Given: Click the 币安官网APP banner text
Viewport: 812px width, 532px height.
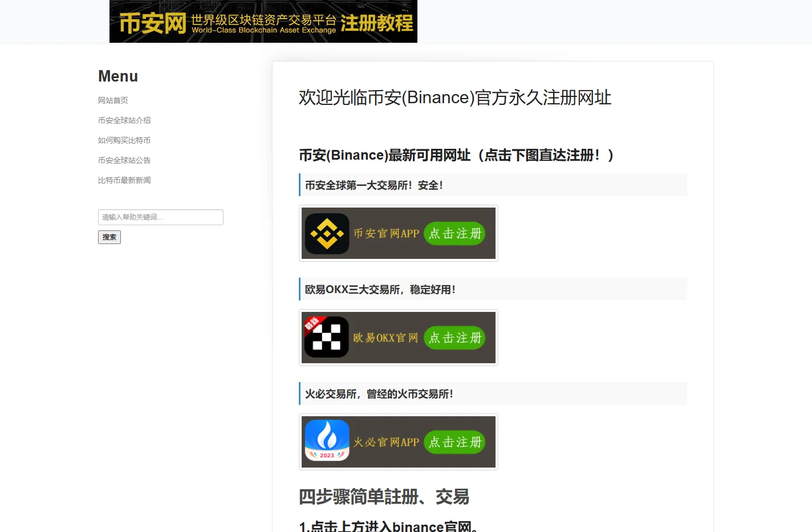Looking at the screenshot, I should coord(386,233).
